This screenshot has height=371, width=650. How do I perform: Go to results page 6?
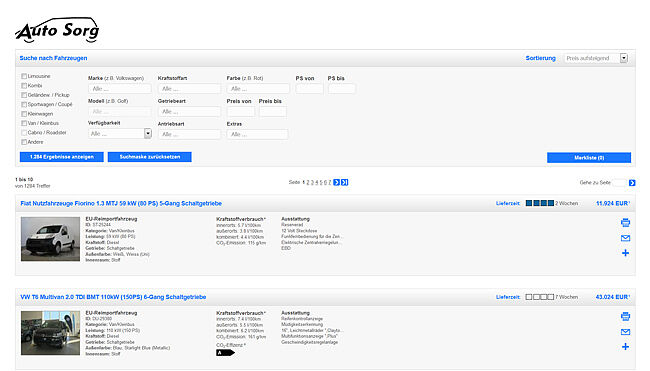[325, 182]
